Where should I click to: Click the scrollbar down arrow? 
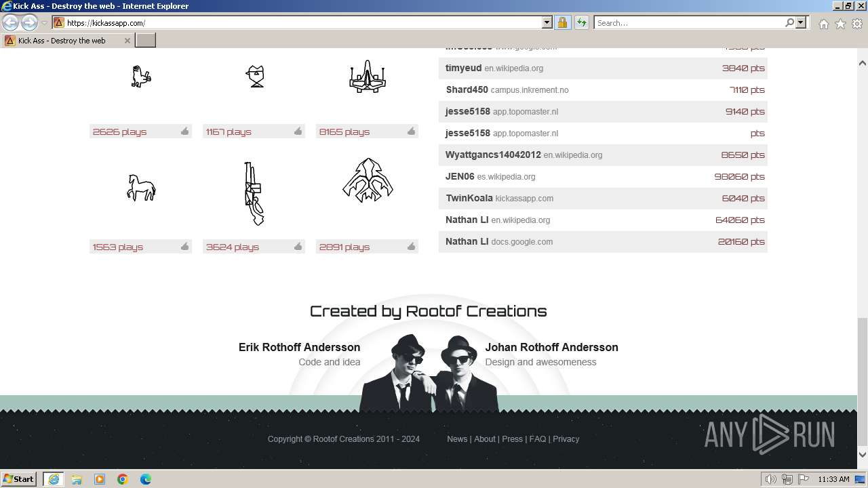(862, 455)
